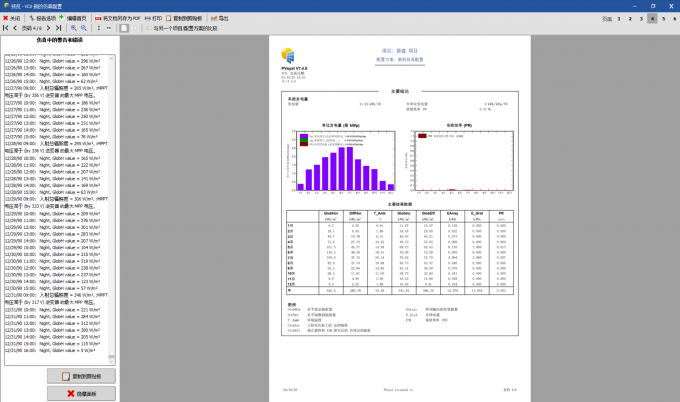
Task: Click 导出 export chart icon
Action: 219,18
